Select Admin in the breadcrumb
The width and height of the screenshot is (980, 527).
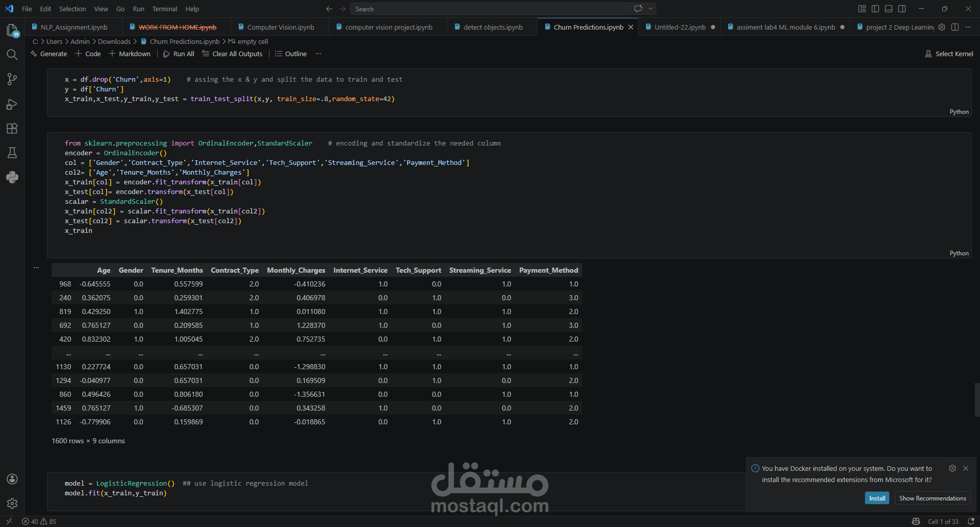click(x=80, y=41)
